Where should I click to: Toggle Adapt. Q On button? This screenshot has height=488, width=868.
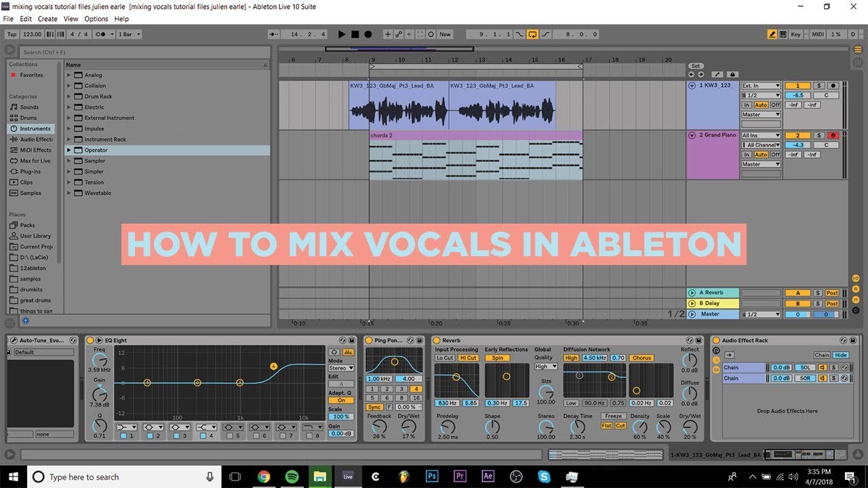click(x=341, y=401)
